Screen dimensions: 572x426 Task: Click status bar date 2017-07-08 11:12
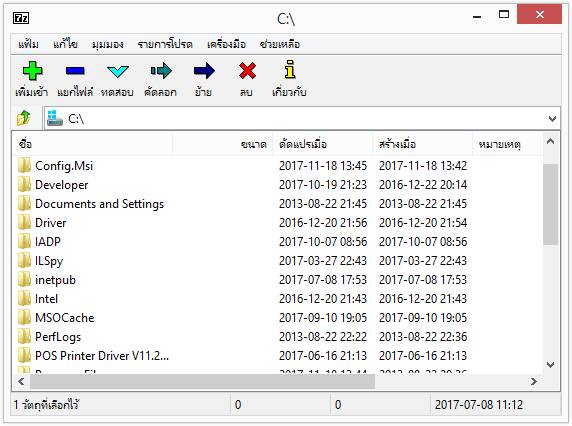pyautogui.click(x=479, y=404)
